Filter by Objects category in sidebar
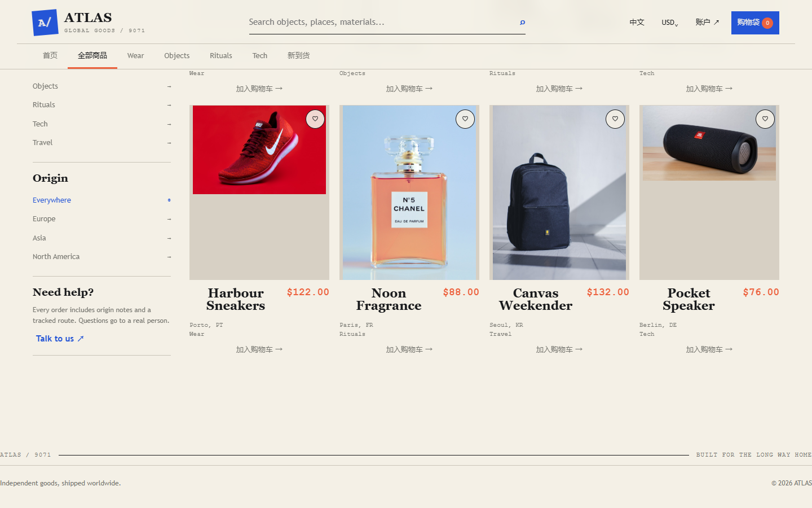 101,86
